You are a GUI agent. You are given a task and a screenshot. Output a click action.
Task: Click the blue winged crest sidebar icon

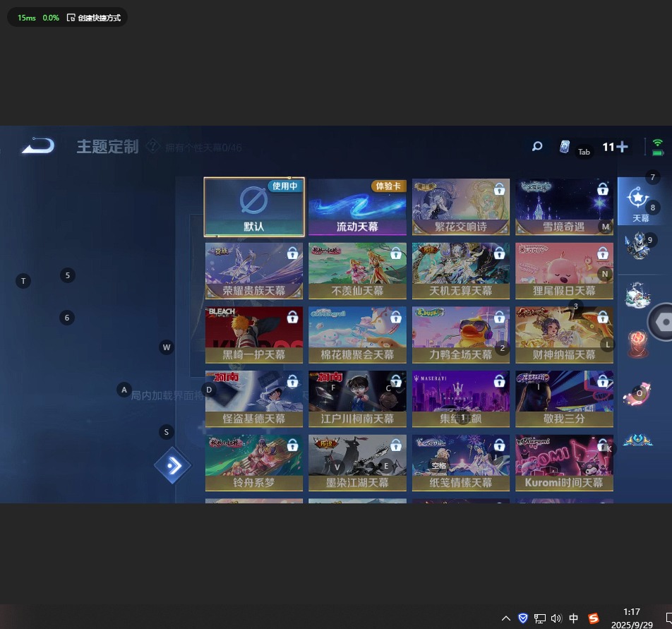pos(637,441)
